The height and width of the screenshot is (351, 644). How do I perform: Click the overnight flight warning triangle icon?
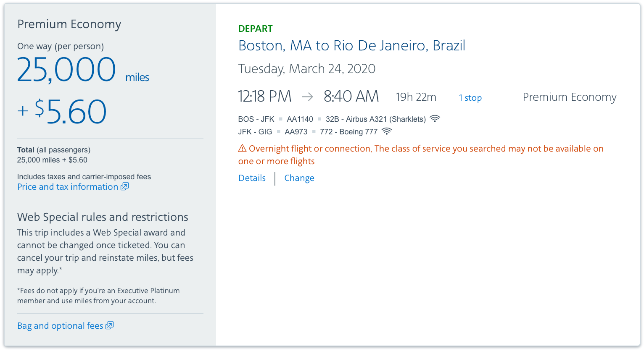pyautogui.click(x=242, y=148)
